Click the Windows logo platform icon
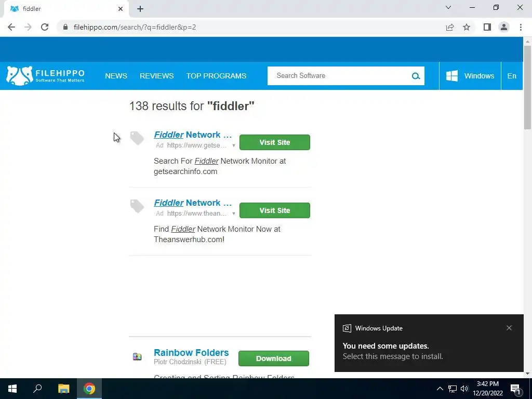This screenshot has width=532, height=399. 451,76
